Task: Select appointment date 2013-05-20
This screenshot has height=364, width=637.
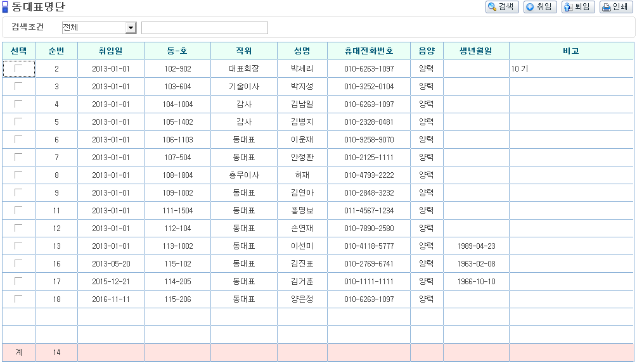Action: coord(110,264)
